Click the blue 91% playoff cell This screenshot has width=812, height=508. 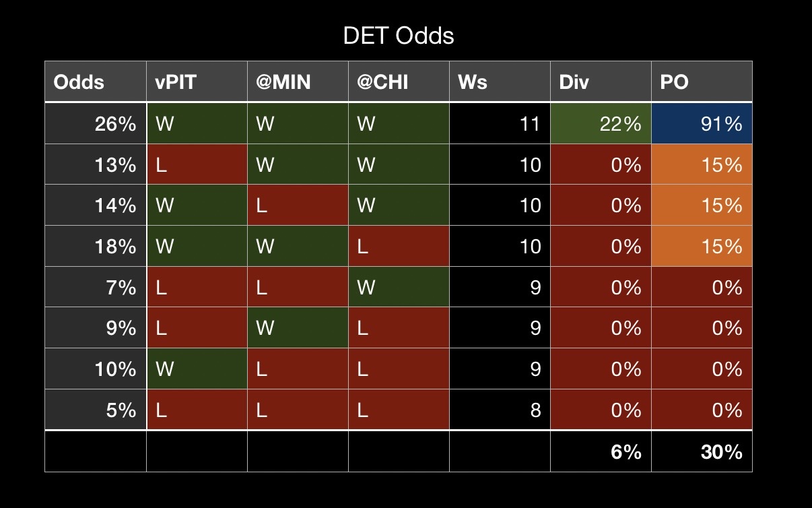pos(702,124)
